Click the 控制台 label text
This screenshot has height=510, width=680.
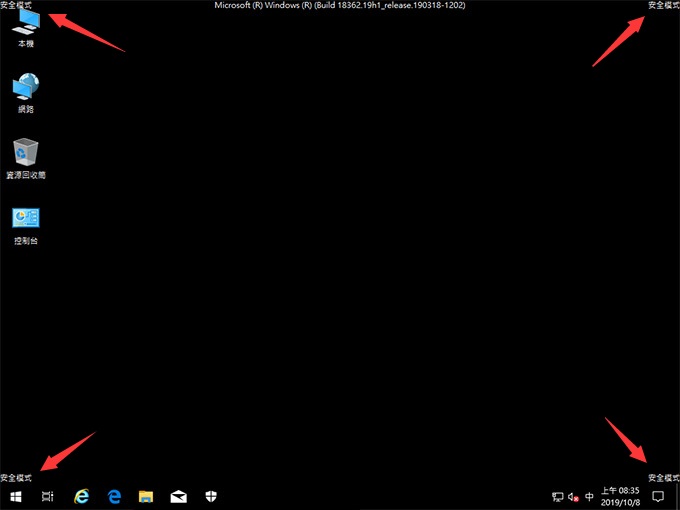pos(26,241)
